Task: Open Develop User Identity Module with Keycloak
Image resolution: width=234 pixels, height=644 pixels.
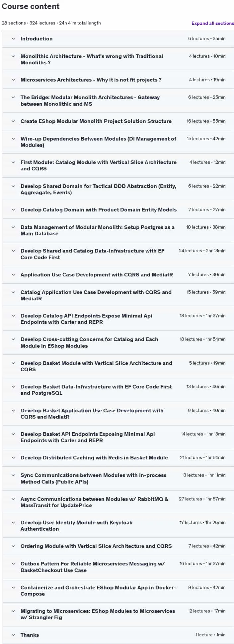Action: (76, 526)
